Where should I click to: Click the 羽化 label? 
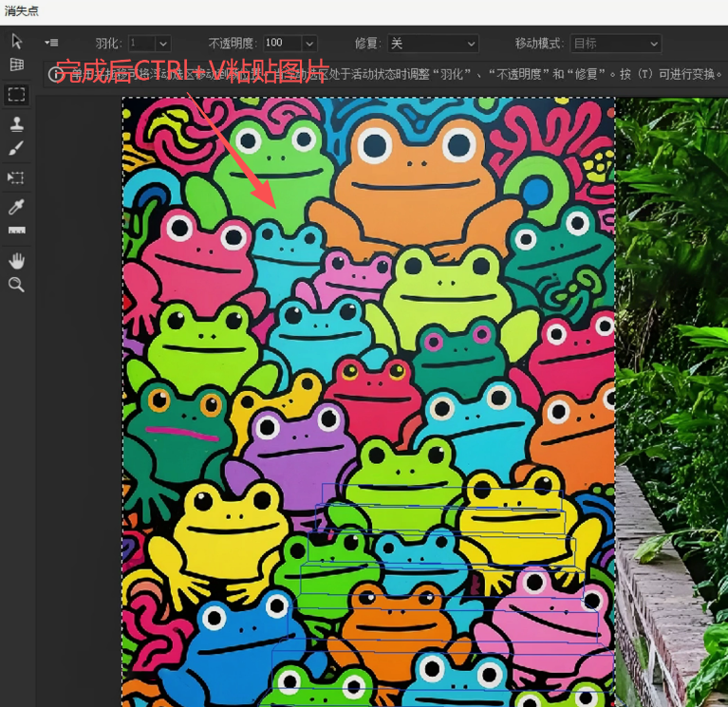click(108, 44)
